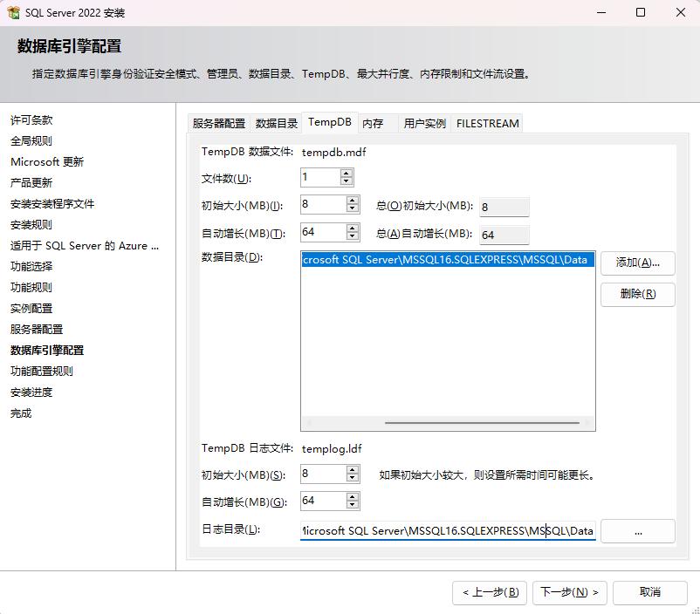Click 添加(A)... to add a data directory
The height and width of the screenshot is (614, 700).
pyautogui.click(x=637, y=263)
